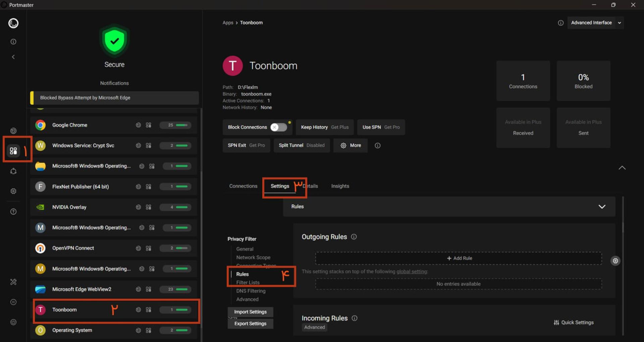Open Quick Settings for Incoming Rules
Image resolution: width=644 pixels, height=342 pixels.
(574, 323)
